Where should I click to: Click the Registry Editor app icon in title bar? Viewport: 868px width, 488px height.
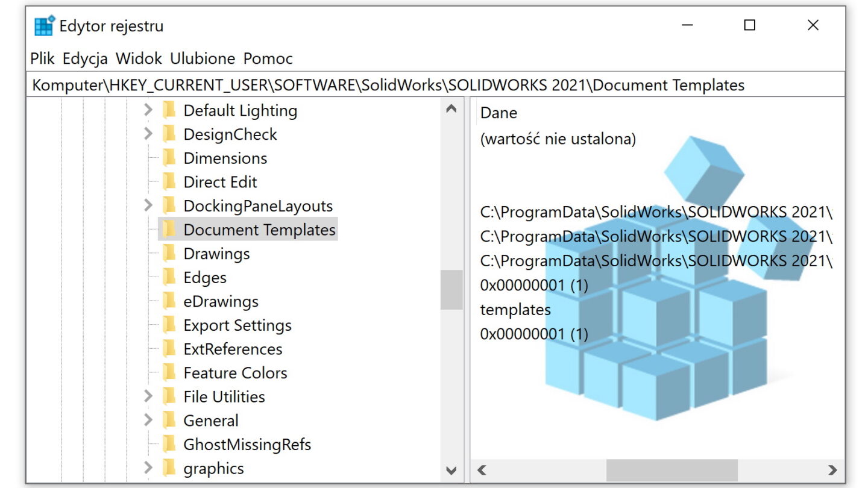(x=45, y=26)
